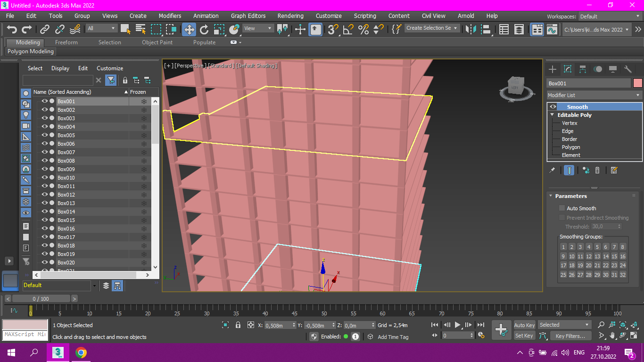Viewport: 644px width, 362px height.
Task: Open the Modifier List dropdown
Action: coord(594,95)
